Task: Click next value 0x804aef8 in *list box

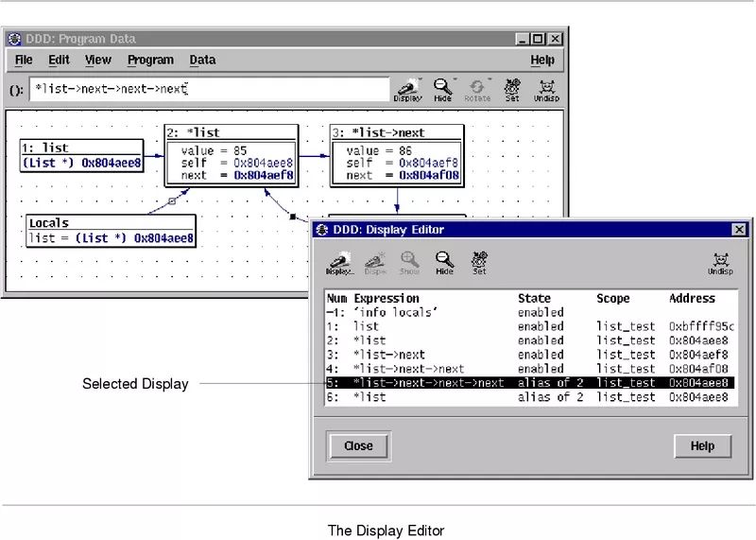Action: click(x=264, y=175)
